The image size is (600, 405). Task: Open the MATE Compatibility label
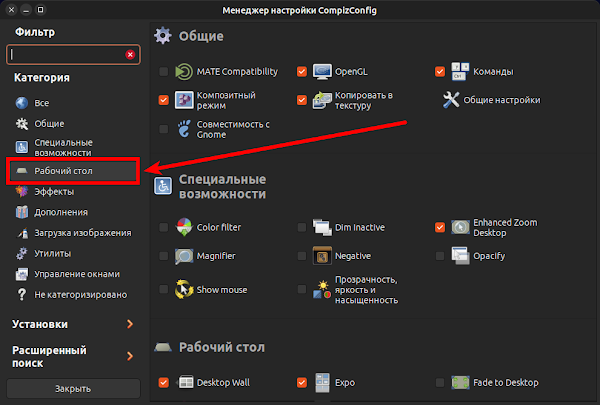pos(237,72)
